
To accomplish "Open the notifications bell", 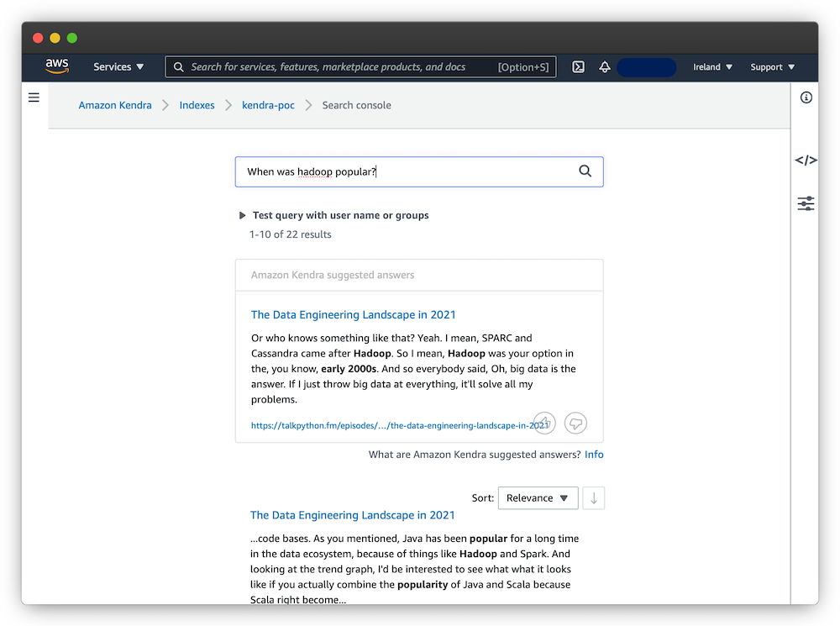I will (x=604, y=67).
